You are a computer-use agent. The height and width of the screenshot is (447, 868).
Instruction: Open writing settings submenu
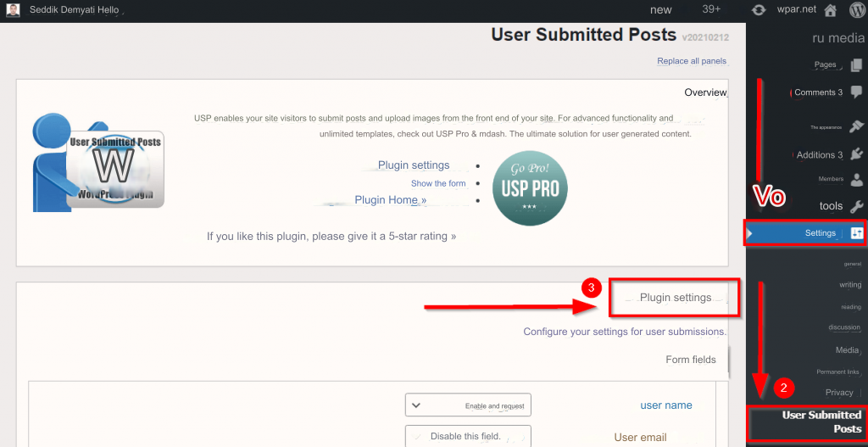(x=850, y=285)
